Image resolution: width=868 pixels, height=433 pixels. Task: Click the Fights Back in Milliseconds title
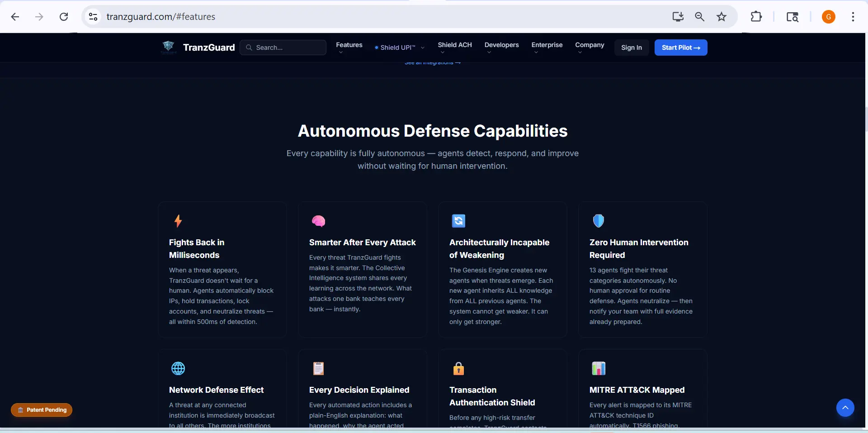click(197, 249)
